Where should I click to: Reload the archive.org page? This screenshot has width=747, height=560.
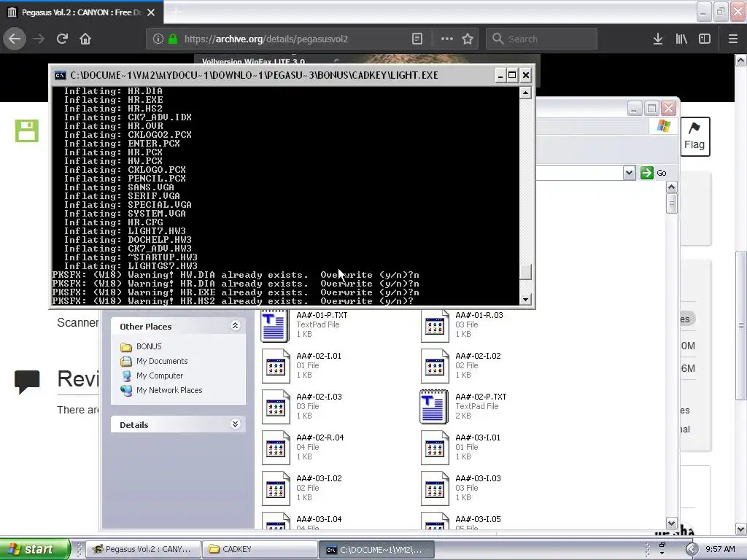pyautogui.click(x=63, y=39)
